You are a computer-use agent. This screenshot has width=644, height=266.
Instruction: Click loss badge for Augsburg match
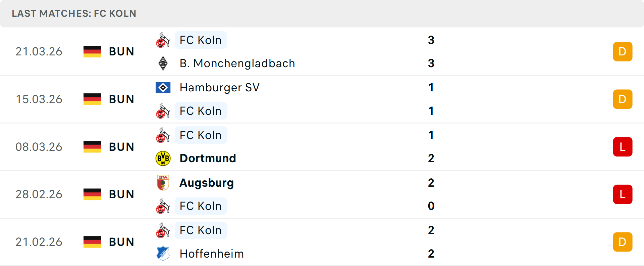[623, 194]
